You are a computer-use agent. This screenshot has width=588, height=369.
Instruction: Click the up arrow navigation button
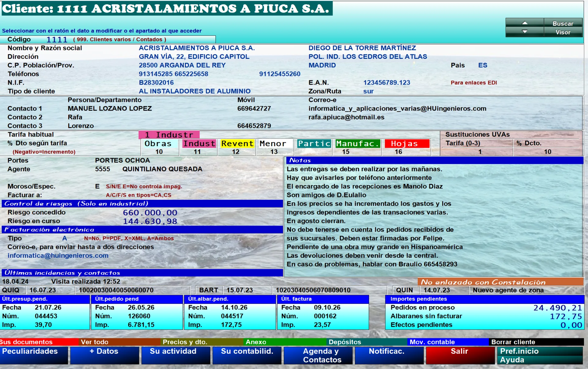(525, 23)
